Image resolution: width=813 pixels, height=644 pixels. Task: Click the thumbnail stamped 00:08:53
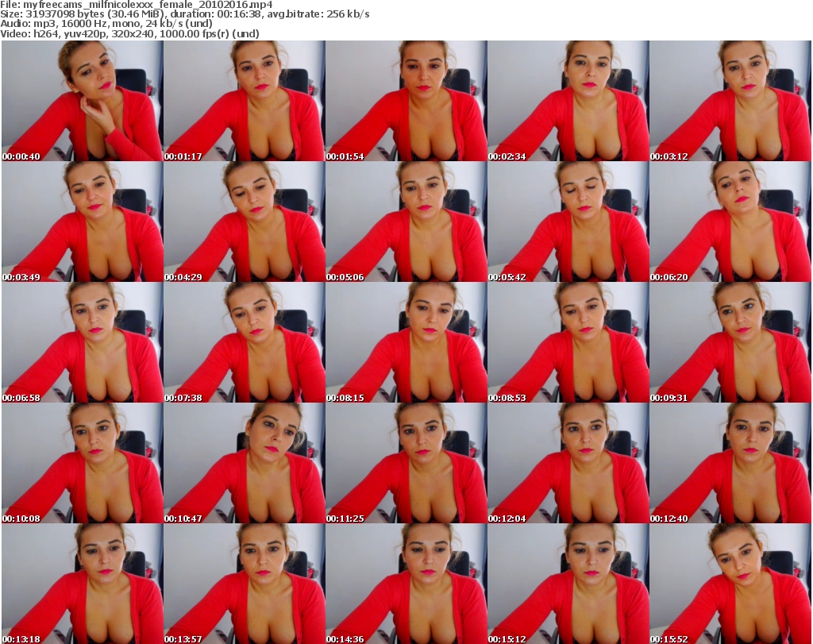point(568,342)
